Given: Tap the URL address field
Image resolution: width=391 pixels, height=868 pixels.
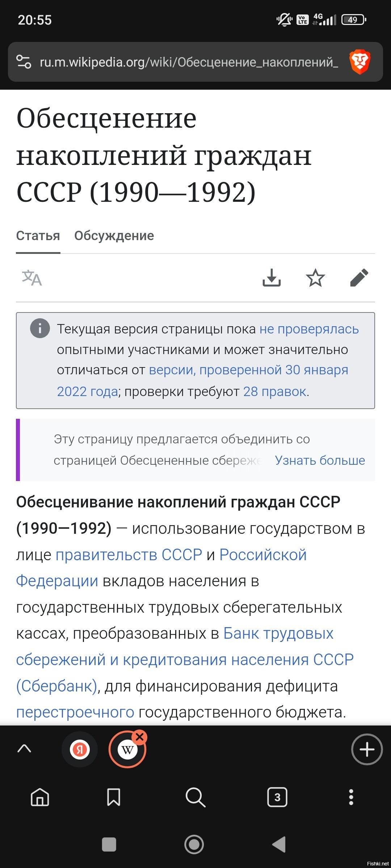Looking at the screenshot, I should (x=189, y=62).
